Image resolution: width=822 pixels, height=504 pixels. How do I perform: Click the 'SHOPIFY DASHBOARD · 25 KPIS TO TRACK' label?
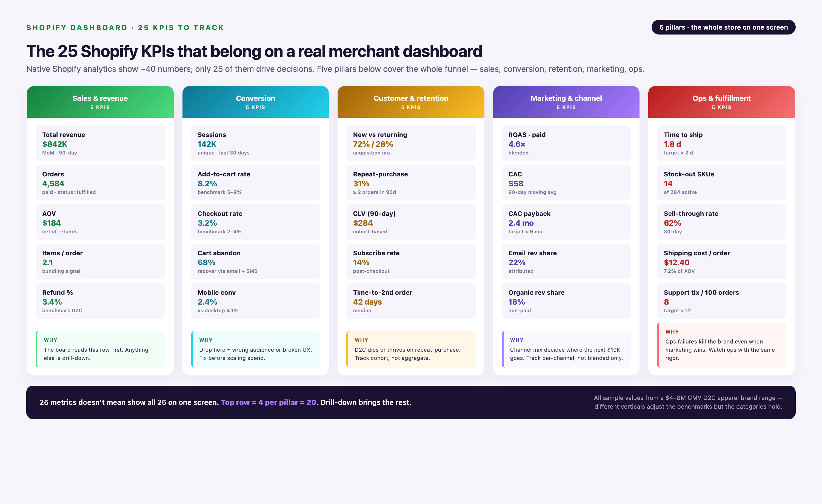tap(125, 28)
